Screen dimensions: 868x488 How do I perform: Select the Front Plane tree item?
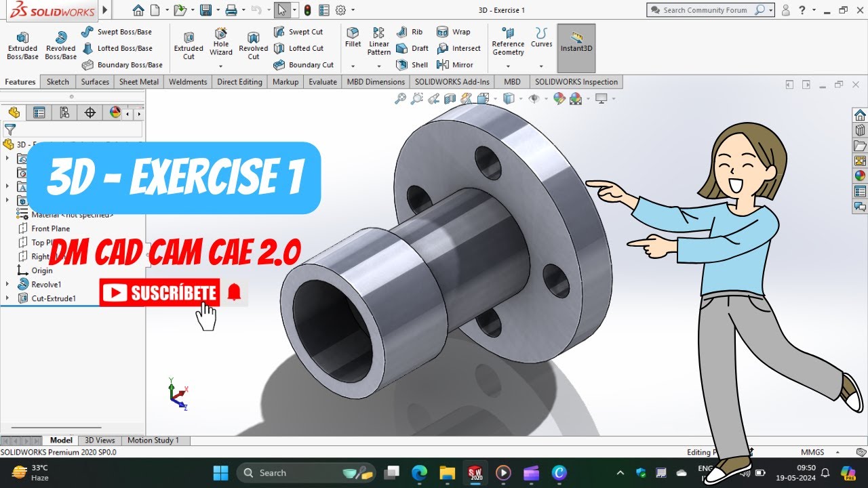[44, 228]
